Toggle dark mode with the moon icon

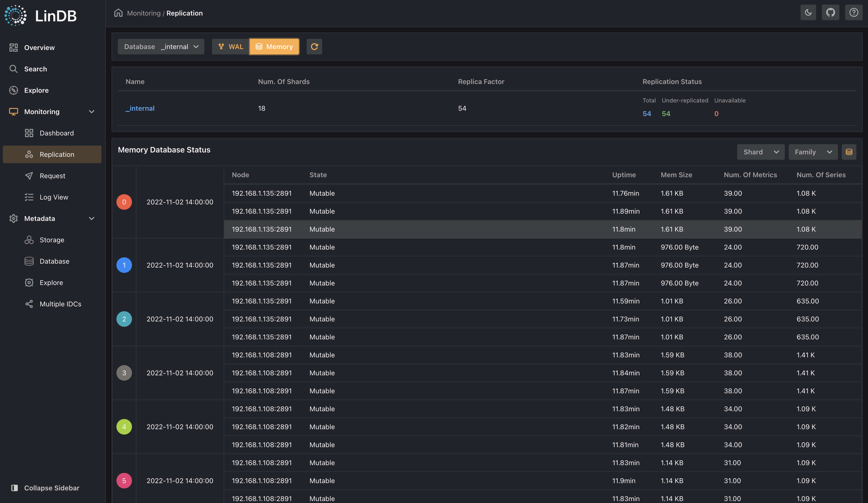tap(808, 12)
